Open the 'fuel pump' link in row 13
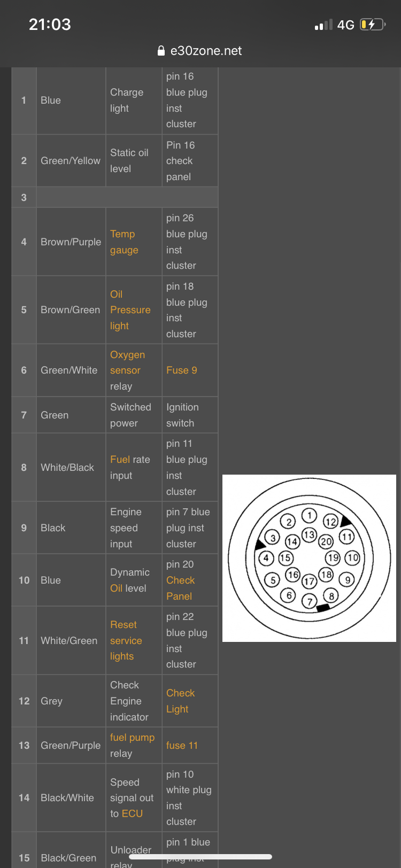Viewport: 401px width, 868px height. [x=132, y=738]
